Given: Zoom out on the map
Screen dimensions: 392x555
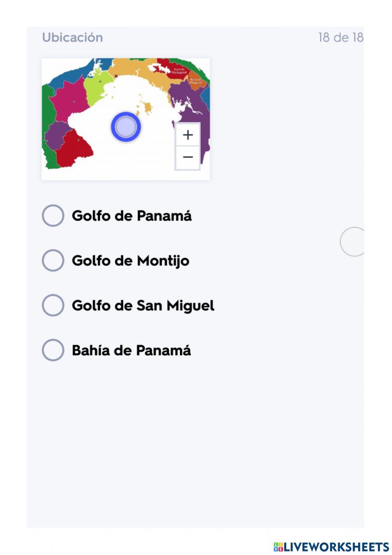Looking at the screenshot, I should (188, 157).
